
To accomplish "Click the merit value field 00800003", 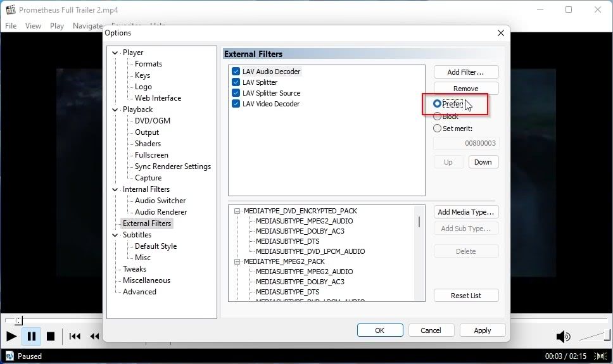I will pos(466,143).
